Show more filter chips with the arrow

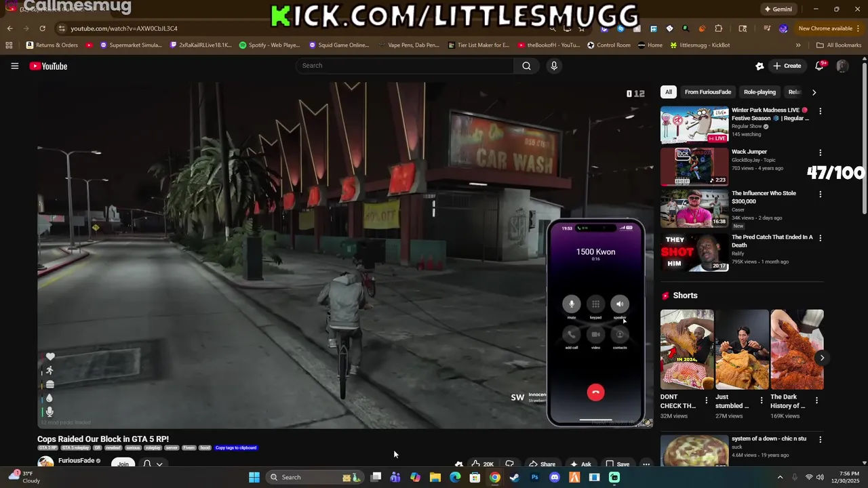pyautogui.click(x=814, y=92)
